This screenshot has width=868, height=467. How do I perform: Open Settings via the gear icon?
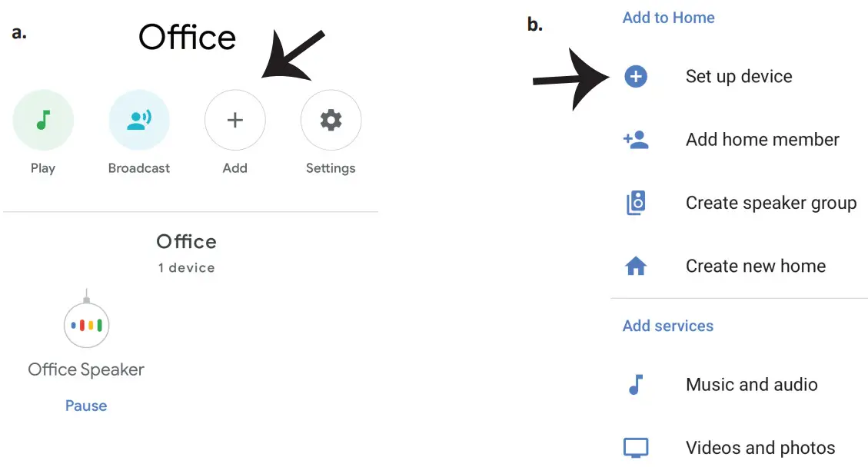(x=331, y=120)
